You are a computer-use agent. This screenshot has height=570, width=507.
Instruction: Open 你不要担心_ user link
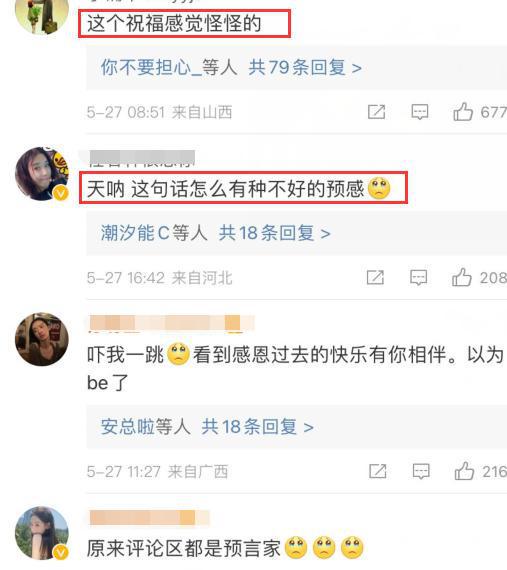click(x=151, y=68)
